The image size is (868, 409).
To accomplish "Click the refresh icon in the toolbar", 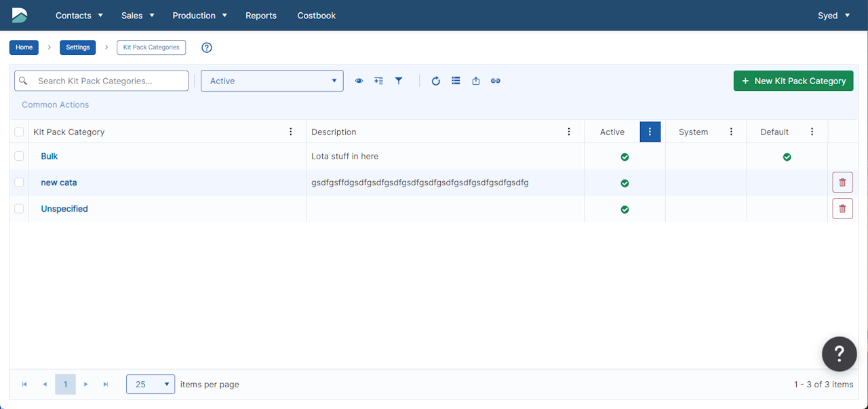I will 436,81.
